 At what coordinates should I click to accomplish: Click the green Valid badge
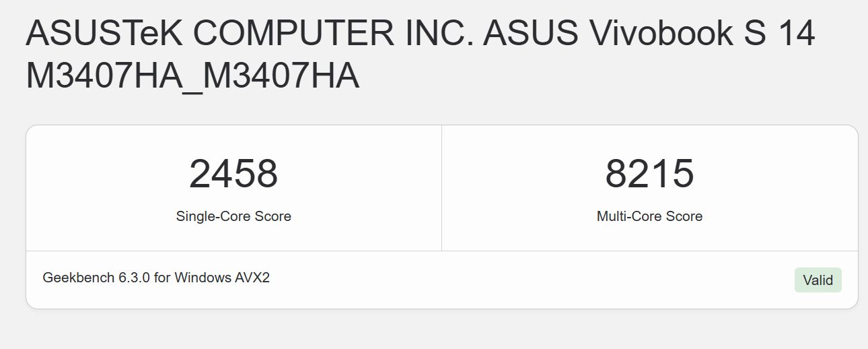click(x=818, y=280)
